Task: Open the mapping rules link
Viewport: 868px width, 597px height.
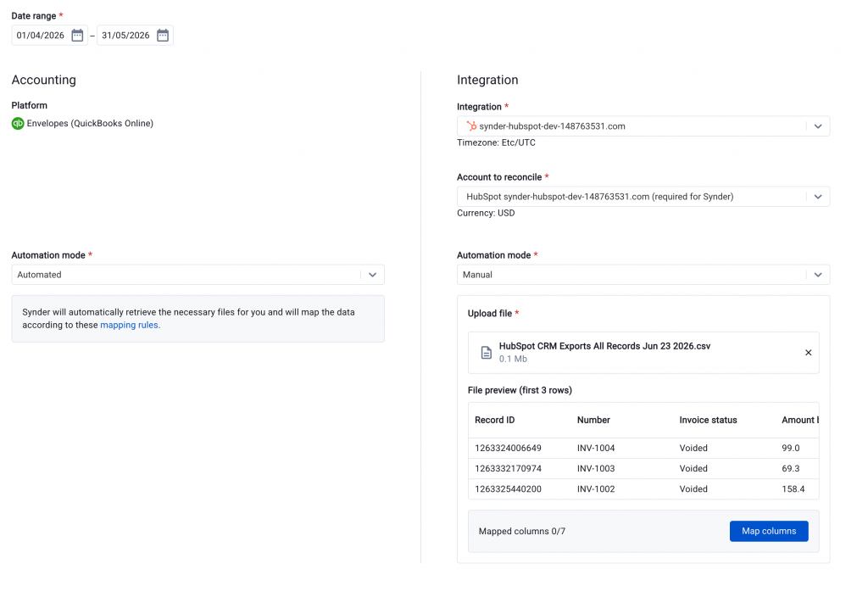Action: point(129,325)
